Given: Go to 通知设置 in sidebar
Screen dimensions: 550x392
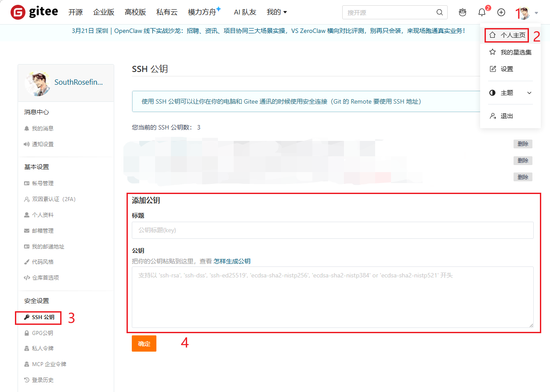Looking at the screenshot, I should click(43, 144).
